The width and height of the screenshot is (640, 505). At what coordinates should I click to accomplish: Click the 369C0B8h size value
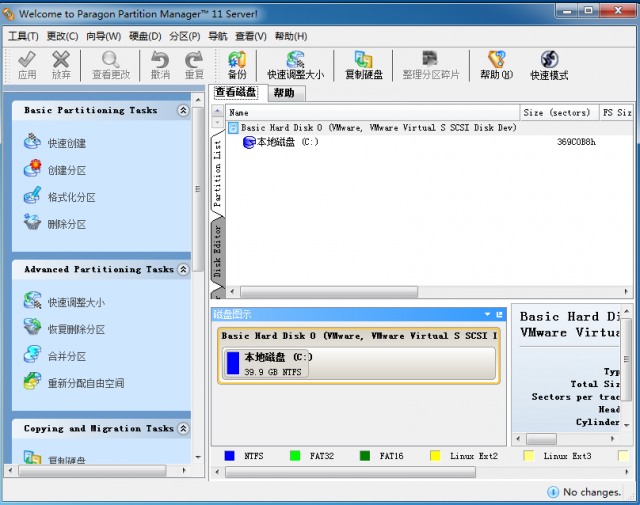pyautogui.click(x=576, y=142)
